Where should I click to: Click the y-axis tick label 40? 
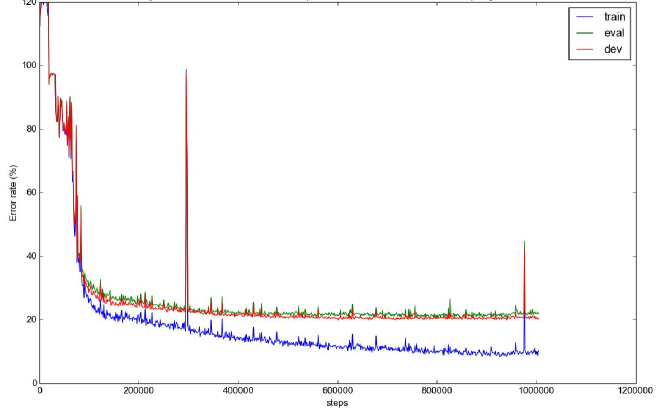[x=31, y=256]
